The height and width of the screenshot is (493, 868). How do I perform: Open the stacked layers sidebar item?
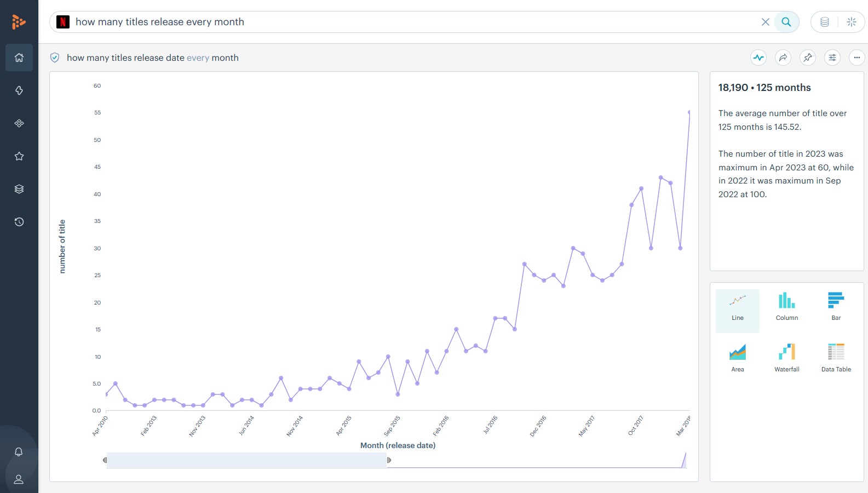19,189
